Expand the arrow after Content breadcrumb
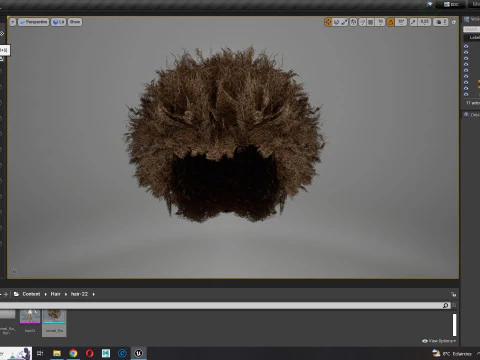This screenshot has height=360, width=480. 46,294
